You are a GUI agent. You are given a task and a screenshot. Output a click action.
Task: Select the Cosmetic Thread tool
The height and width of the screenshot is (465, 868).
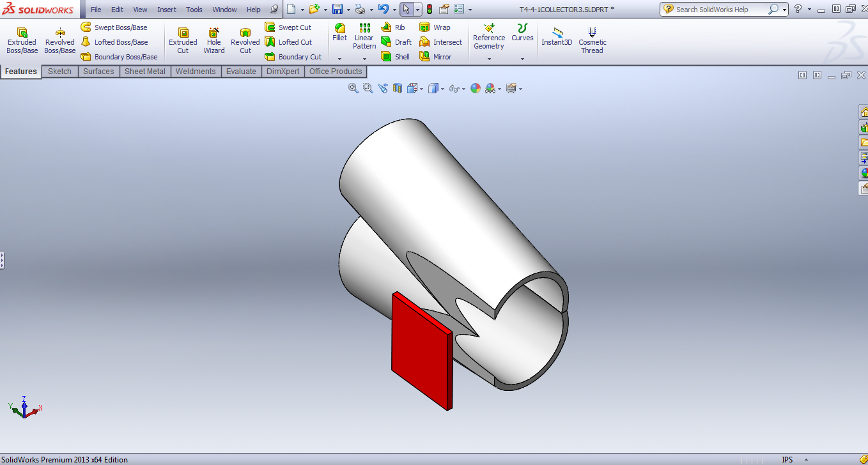592,41
